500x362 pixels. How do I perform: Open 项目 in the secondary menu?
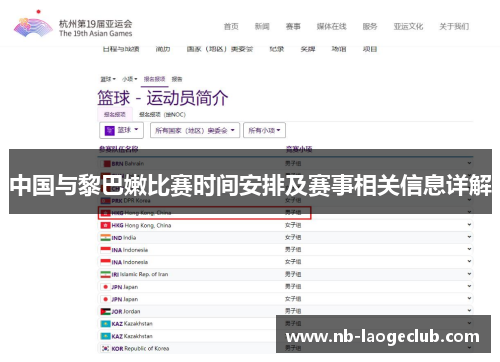coord(370,49)
